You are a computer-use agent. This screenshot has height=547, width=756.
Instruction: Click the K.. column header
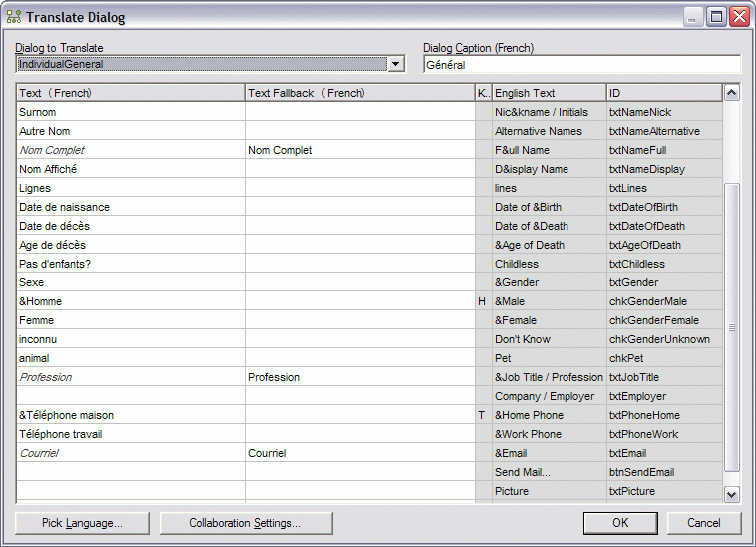pyautogui.click(x=484, y=93)
